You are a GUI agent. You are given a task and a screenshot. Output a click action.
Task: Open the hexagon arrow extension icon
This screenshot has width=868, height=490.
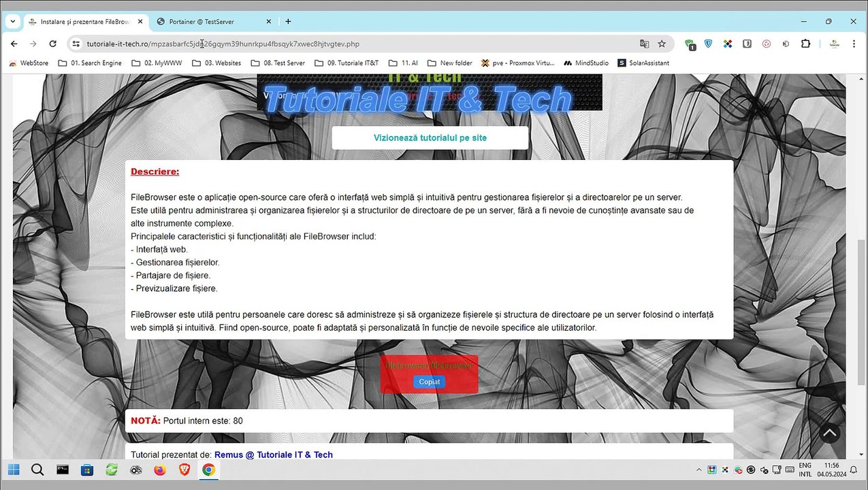pyautogui.click(x=786, y=44)
